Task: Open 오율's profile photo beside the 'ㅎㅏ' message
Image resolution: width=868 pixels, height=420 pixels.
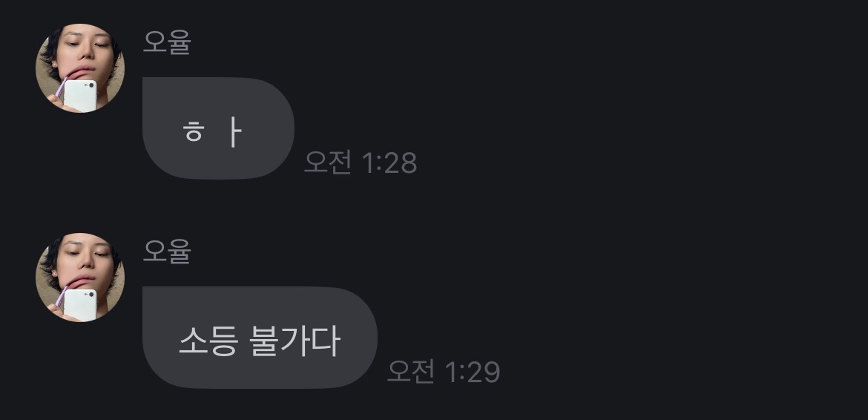Action: click(x=80, y=68)
